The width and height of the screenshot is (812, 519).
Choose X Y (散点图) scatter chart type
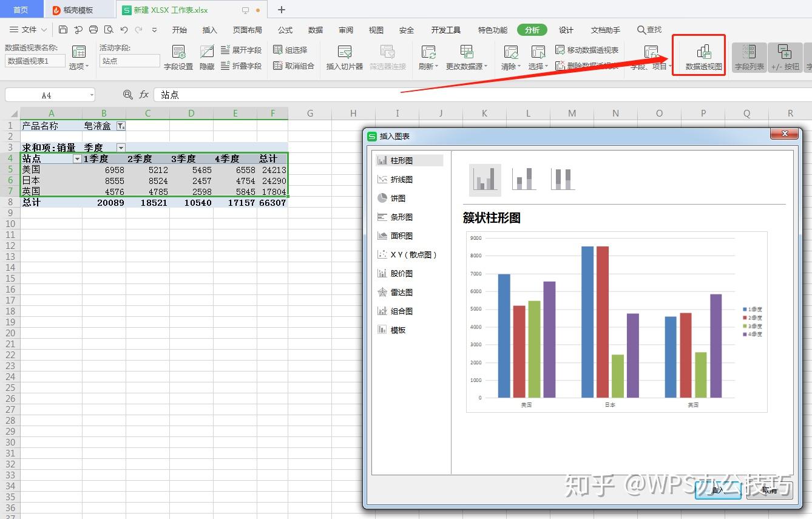(x=408, y=255)
